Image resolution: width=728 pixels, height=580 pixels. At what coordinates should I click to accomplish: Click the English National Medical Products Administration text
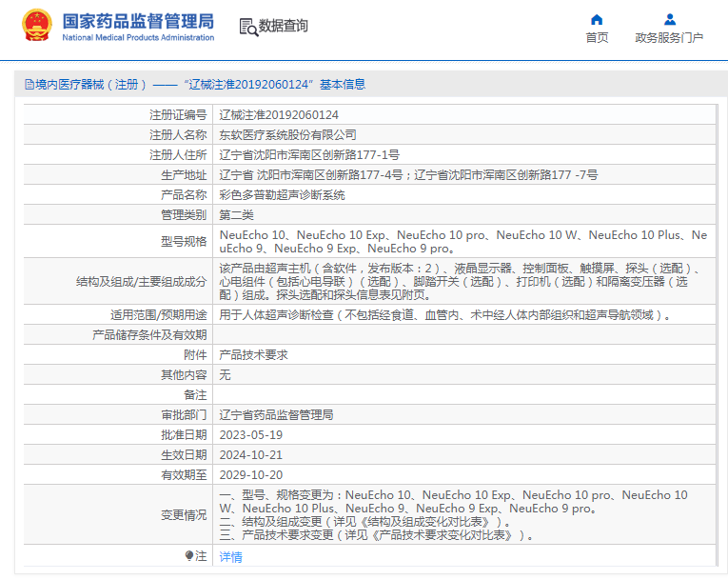tap(138, 38)
